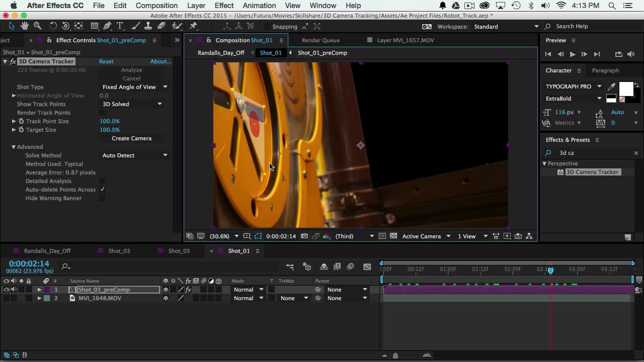The height and width of the screenshot is (362, 644).
Task: Hide the Shot_01_preComp layer with eye icon
Action: (6, 290)
